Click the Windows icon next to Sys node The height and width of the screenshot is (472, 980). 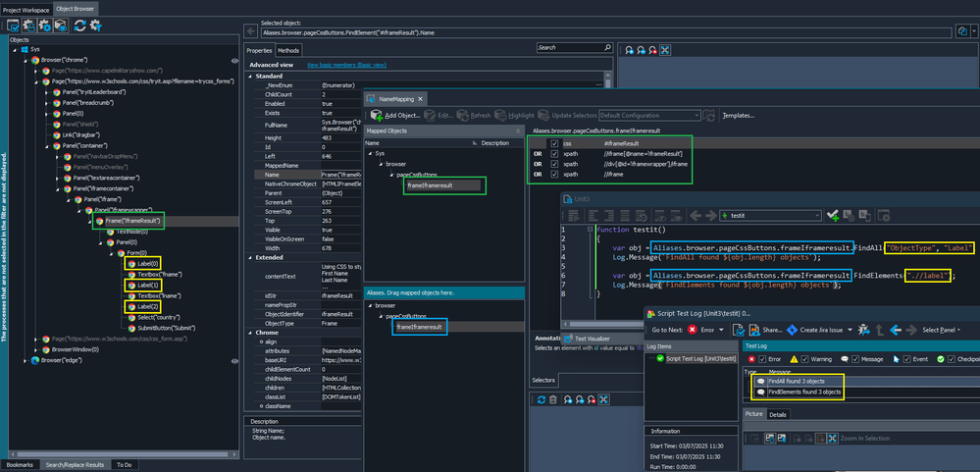point(24,49)
